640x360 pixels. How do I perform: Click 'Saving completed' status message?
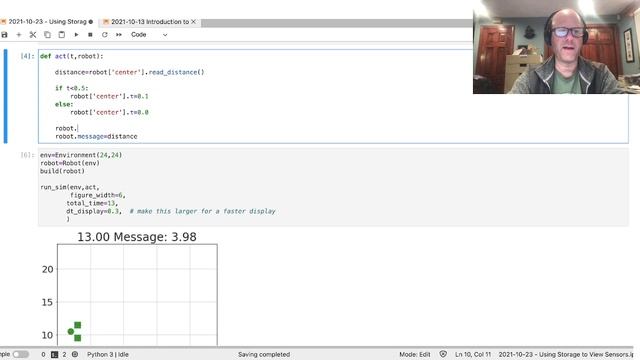point(264,354)
